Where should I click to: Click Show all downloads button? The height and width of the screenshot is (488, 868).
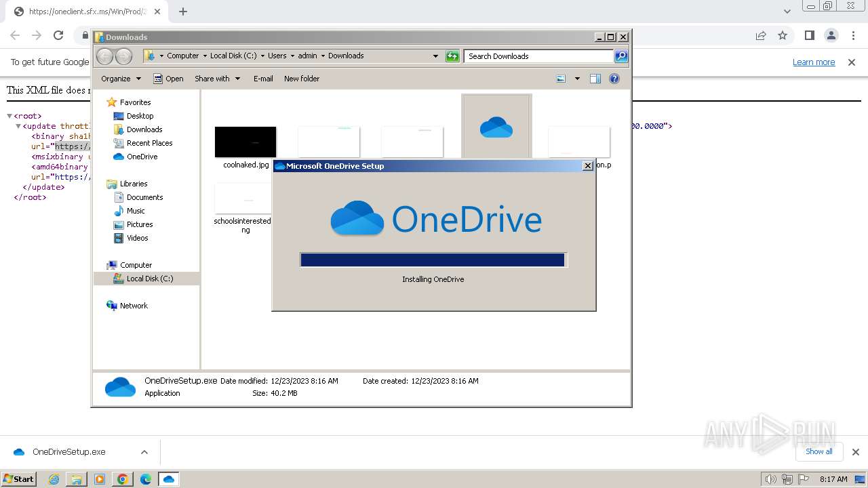(x=818, y=451)
